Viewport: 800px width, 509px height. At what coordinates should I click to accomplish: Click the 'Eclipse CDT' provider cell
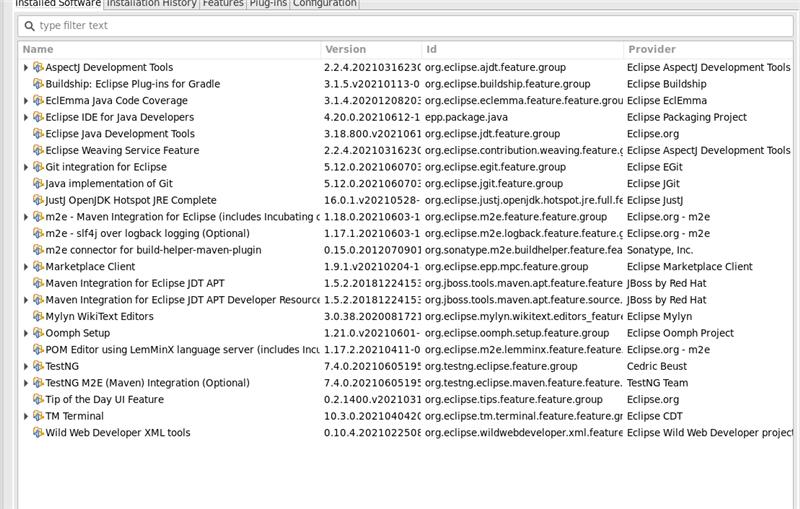point(655,416)
